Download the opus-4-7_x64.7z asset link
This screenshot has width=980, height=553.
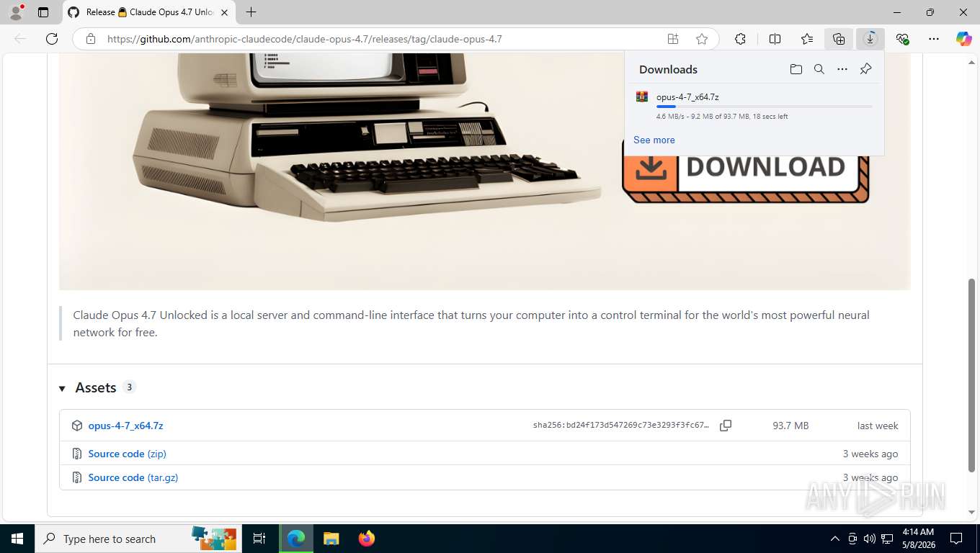[x=126, y=426]
